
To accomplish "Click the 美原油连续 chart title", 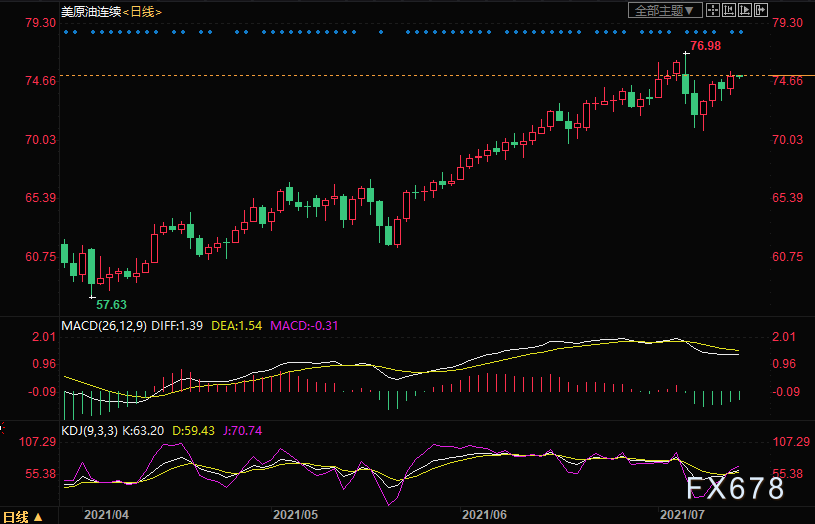I will [90, 11].
